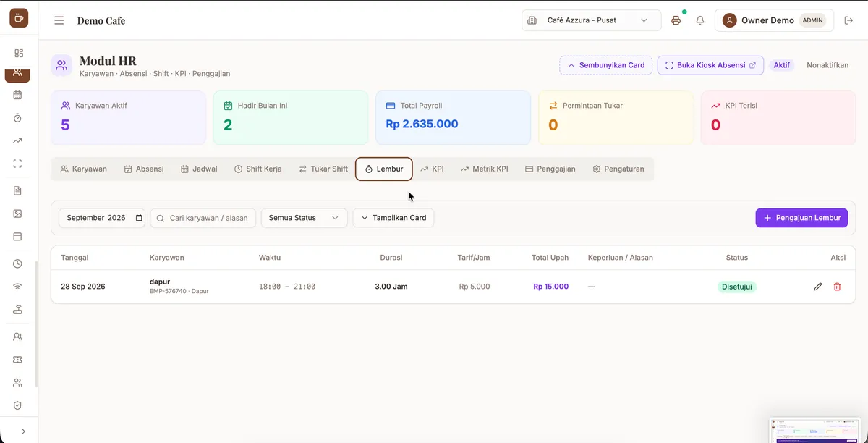This screenshot has height=443, width=868.
Task: Delete the dapur overtime entry
Action: 838,287
